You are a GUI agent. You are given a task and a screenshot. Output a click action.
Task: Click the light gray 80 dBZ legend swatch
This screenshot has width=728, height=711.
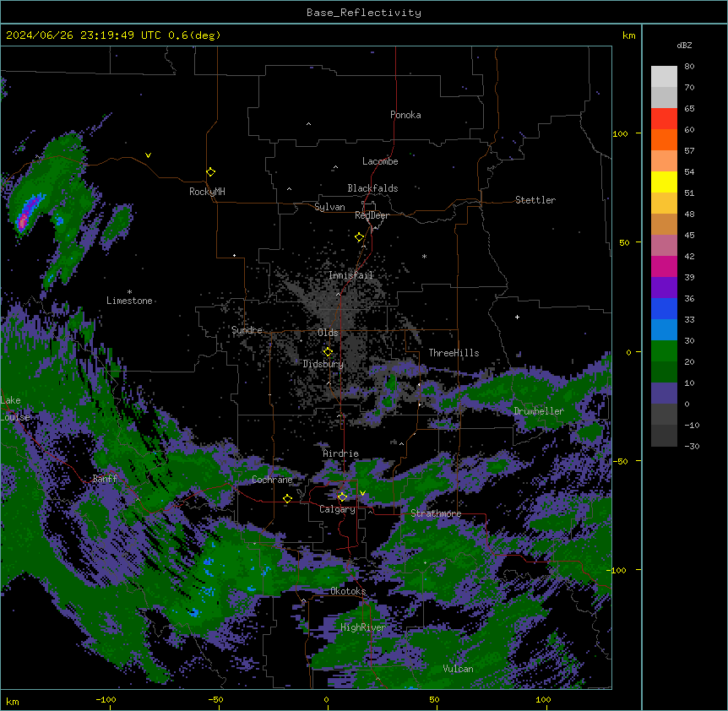tap(664, 76)
